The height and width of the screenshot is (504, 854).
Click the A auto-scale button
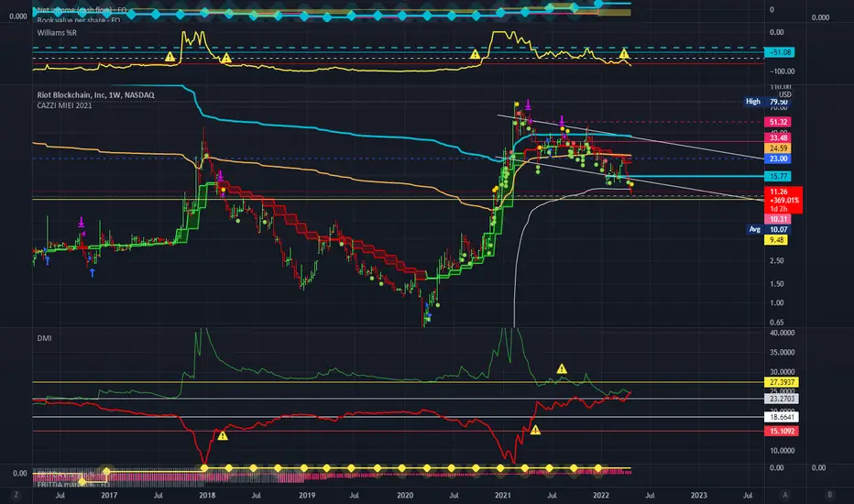(x=785, y=495)
